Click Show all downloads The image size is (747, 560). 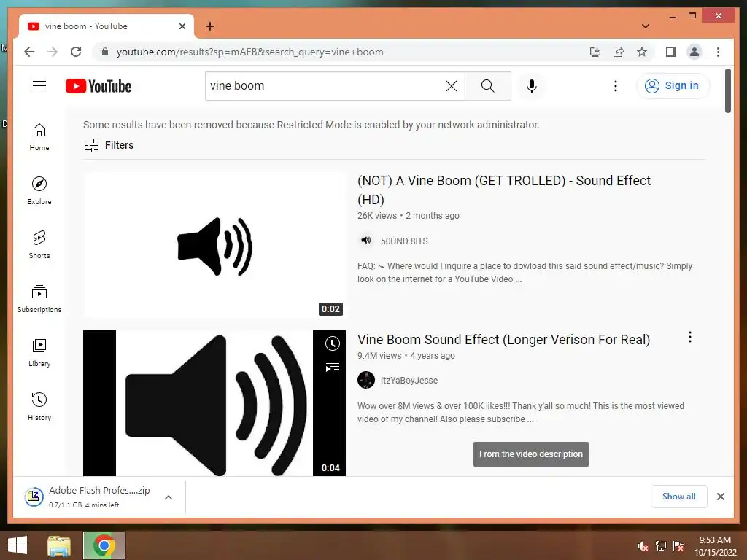tap(679, 497)
